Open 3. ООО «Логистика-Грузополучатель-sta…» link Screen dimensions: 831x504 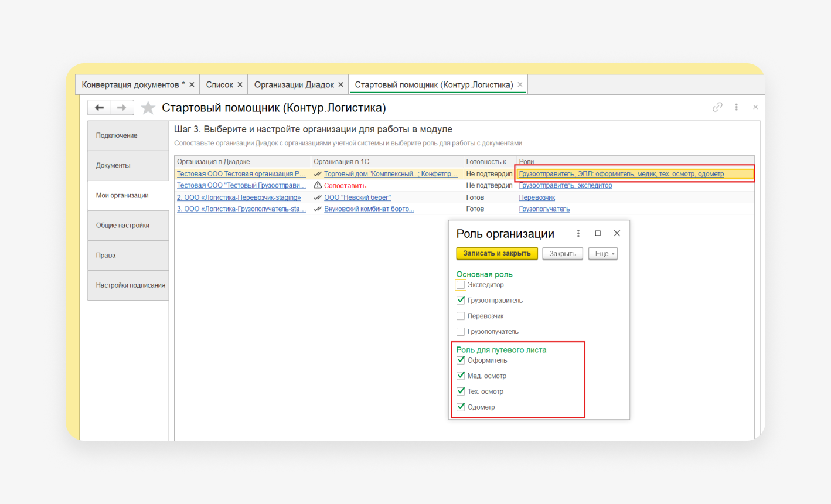(x=241, y=209)
